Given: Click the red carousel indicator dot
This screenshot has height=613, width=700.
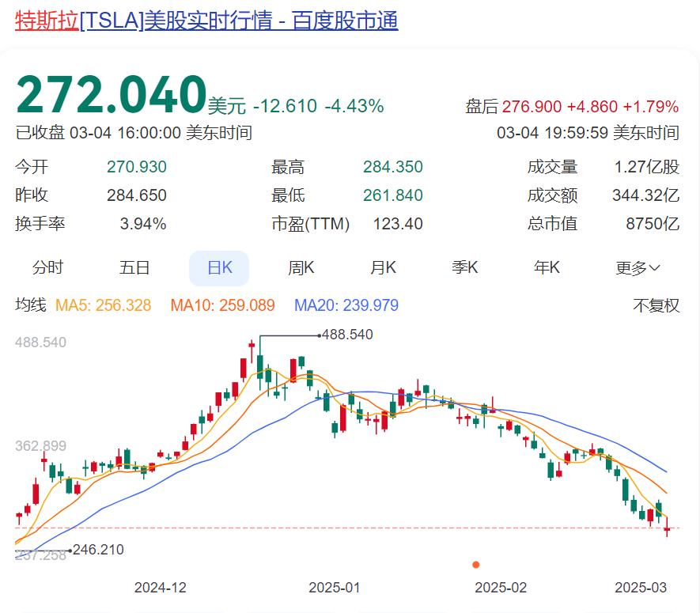Looking at the screenshot, I should (x=475, y=566).
